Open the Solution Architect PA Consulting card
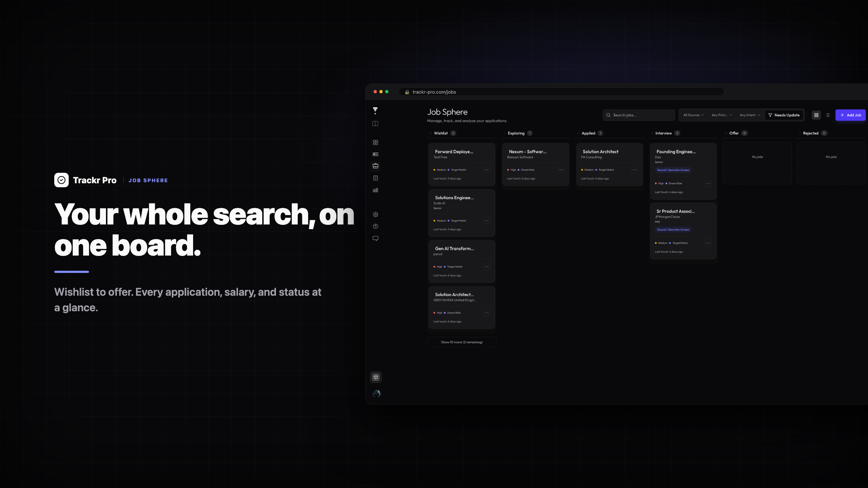Screen dimensions: 868x488 (x=609, y=164)
